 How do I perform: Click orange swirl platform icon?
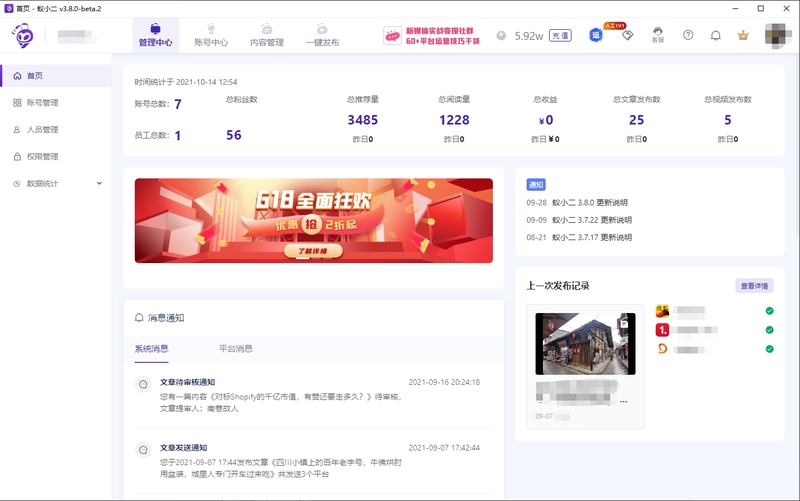tap(662, 349)
